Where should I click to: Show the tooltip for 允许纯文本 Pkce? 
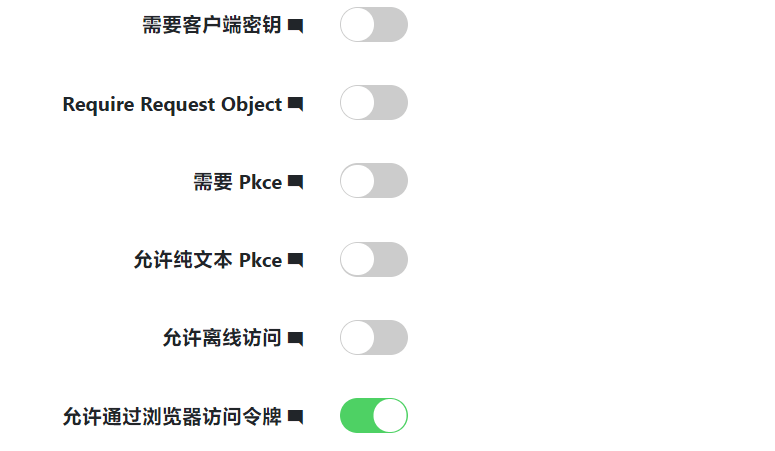pos(295,260)
